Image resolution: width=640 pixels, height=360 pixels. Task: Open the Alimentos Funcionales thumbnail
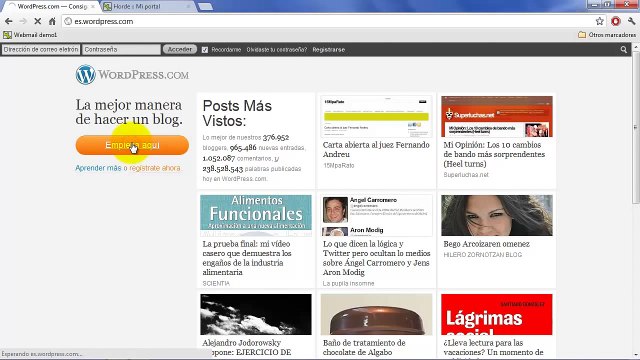click(x=256, y=215)
